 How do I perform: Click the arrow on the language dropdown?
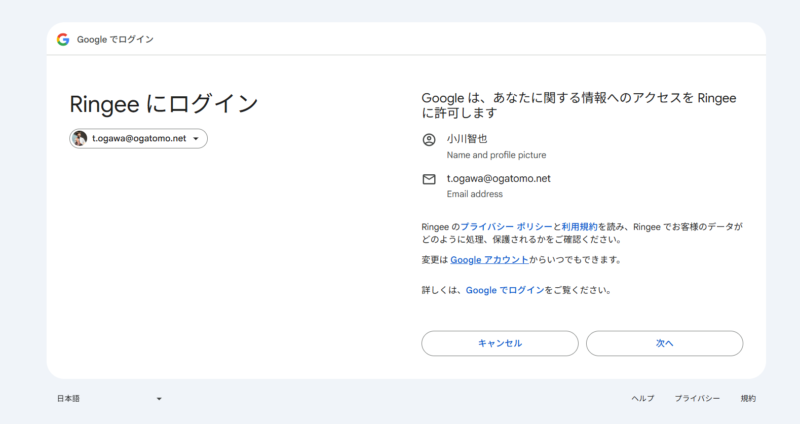[159, 399]
